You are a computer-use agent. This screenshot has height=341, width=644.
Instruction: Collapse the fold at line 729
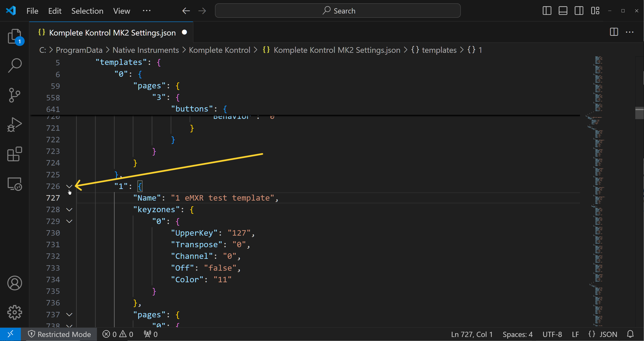69,221
